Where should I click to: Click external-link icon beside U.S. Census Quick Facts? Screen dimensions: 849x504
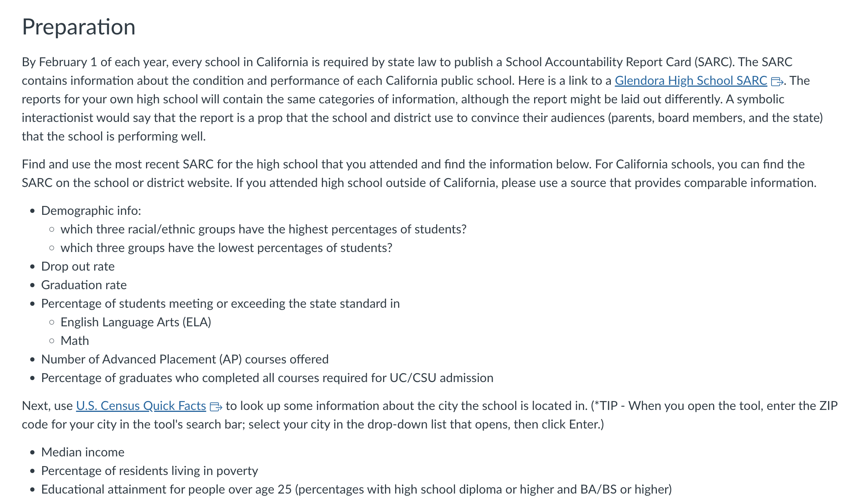click(216, 406)
